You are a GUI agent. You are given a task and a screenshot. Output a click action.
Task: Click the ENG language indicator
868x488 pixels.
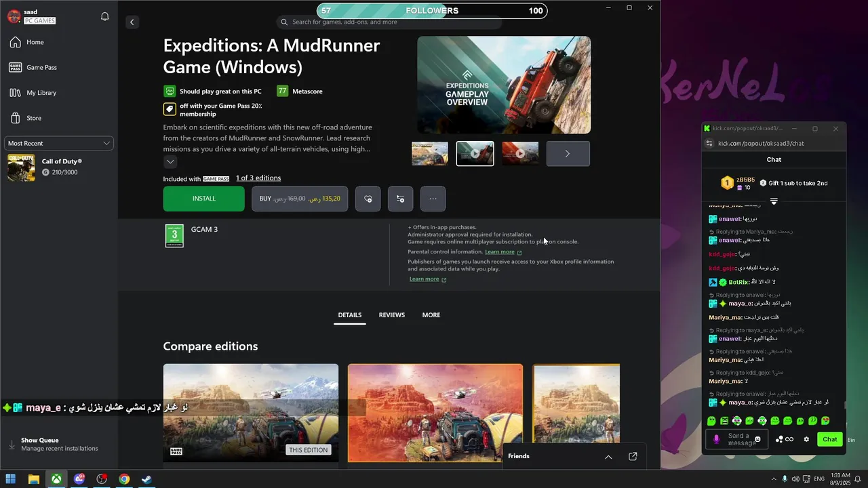click(x=819, y=479)
